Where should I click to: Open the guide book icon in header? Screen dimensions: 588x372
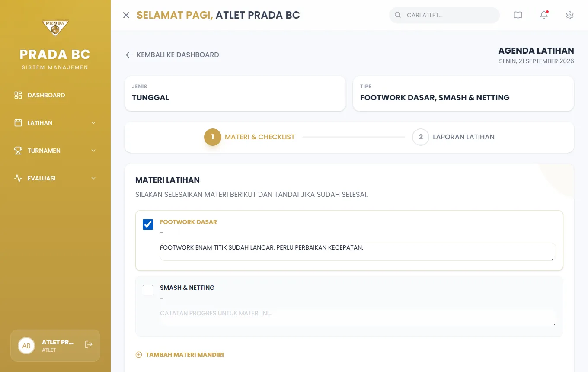pos(518,15)
